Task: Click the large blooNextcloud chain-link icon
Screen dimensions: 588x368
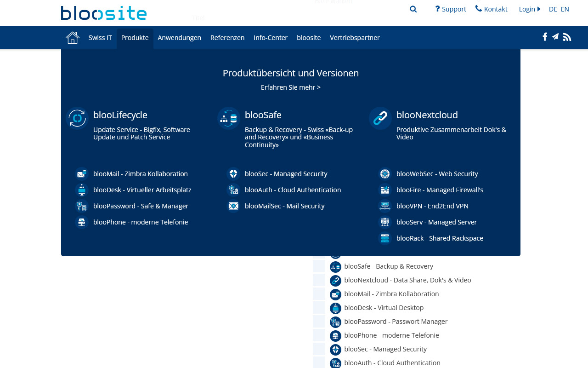Action: pyautogui.click(x=380, y=118)
